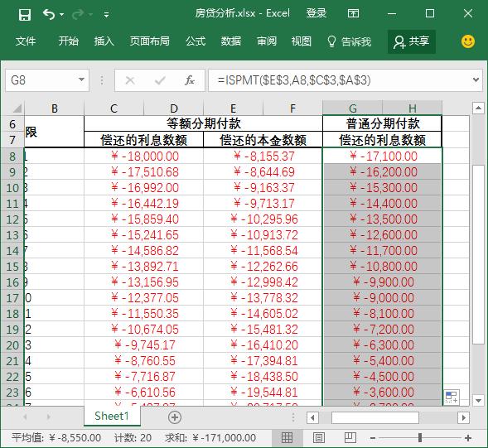Click the 平均值 average status entry
The image size is (488, 448).
point(56,438)
